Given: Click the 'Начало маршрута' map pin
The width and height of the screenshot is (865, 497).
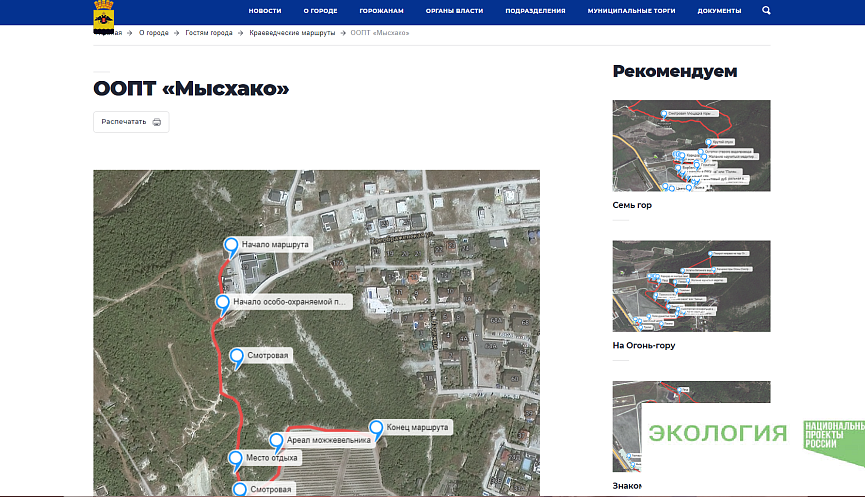Looking at the screenshot, I should [231, 245].
